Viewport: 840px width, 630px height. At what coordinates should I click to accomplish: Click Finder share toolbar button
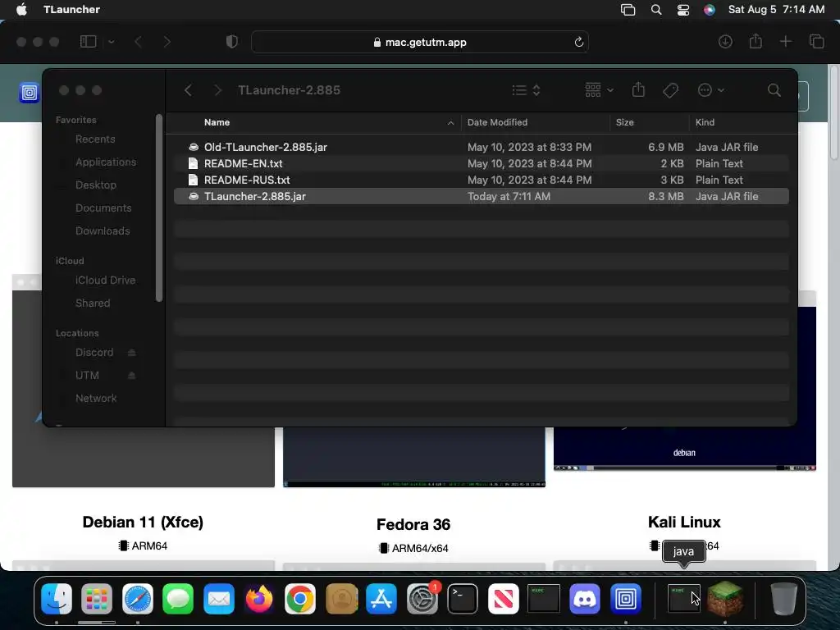[638, 90]
